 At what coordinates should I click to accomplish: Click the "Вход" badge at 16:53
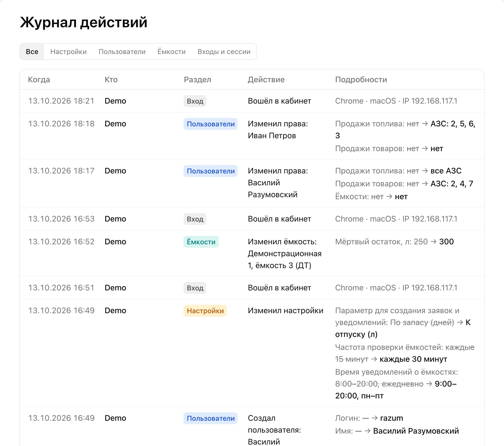[x=195, y=219]
